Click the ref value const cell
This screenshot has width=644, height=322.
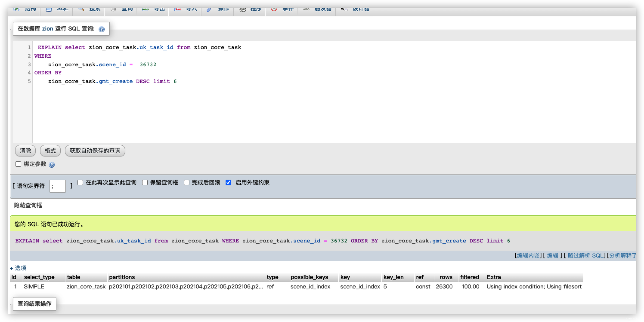pos(423,287)
